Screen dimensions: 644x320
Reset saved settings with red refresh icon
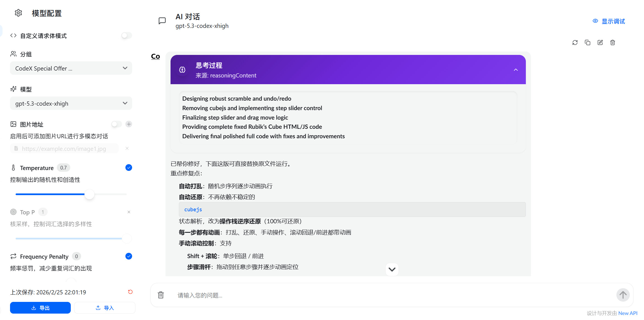[130, 292]
